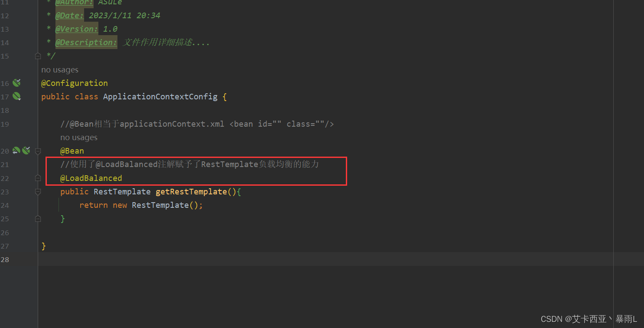Click 'new RestTemplate()' in the return statement
644x328 pixels.
point(156,205)
